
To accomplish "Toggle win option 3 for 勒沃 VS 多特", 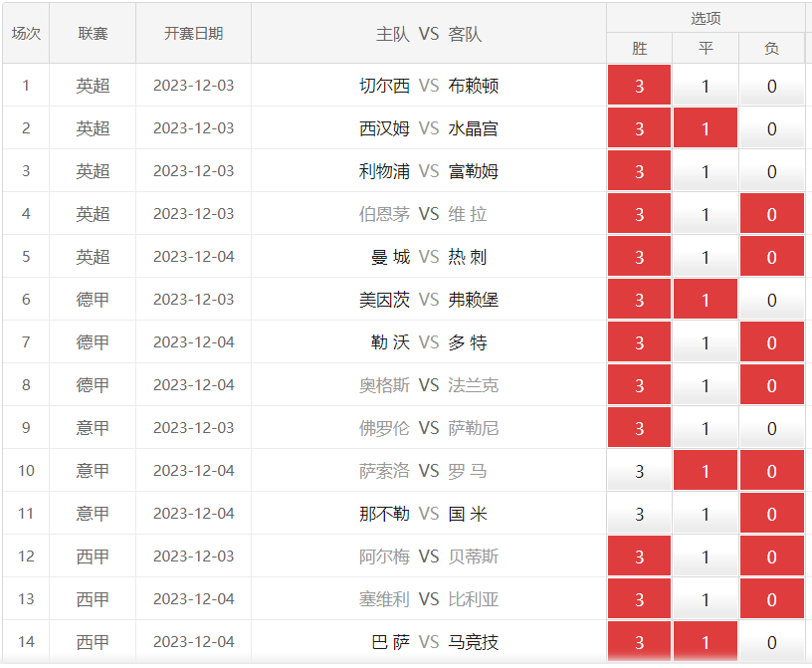I will coord(639,342).
